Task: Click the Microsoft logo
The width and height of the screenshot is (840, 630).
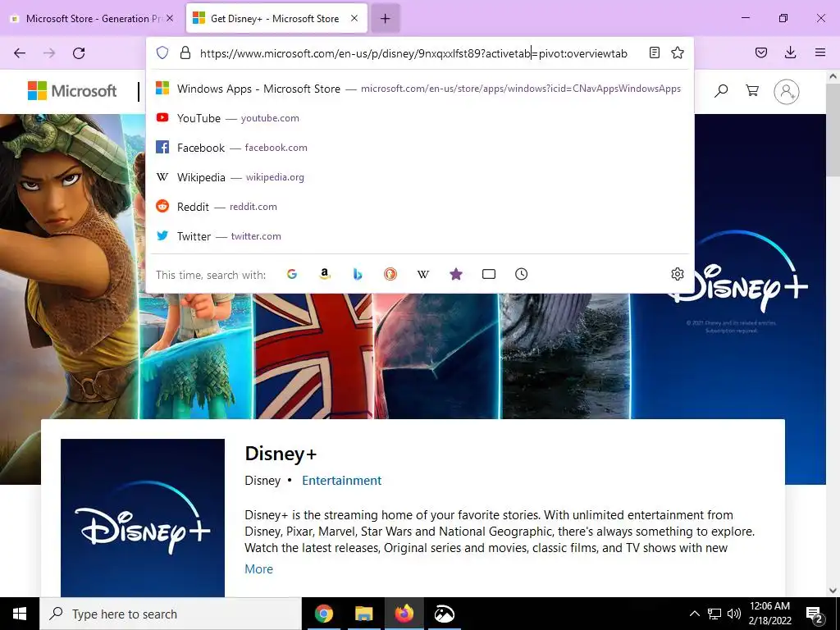Action: click(72, 91)
